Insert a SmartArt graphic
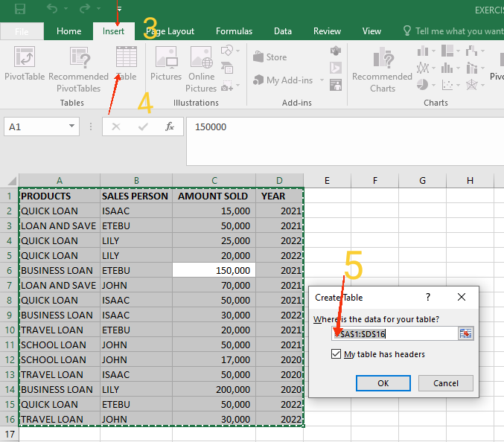 [227, 68]
